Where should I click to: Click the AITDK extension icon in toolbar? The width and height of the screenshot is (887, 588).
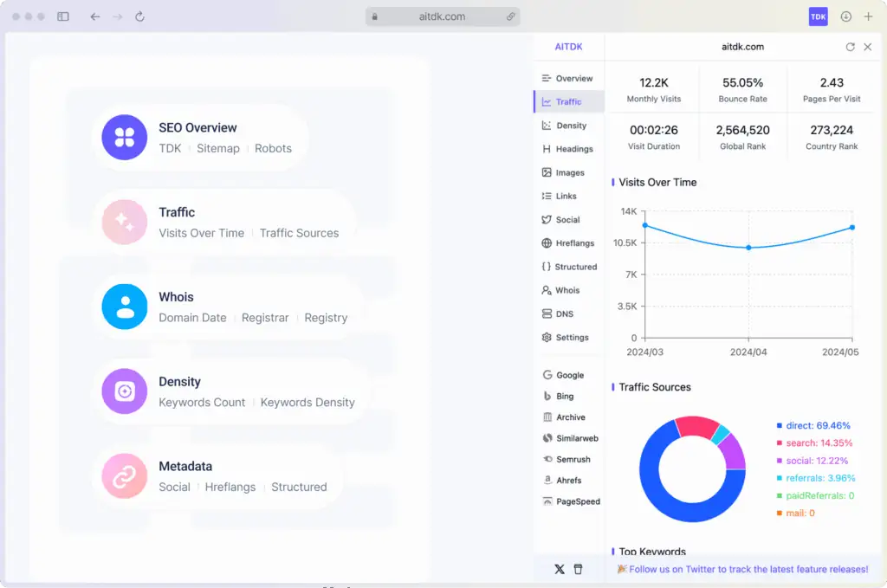click(x=818, y=16)
